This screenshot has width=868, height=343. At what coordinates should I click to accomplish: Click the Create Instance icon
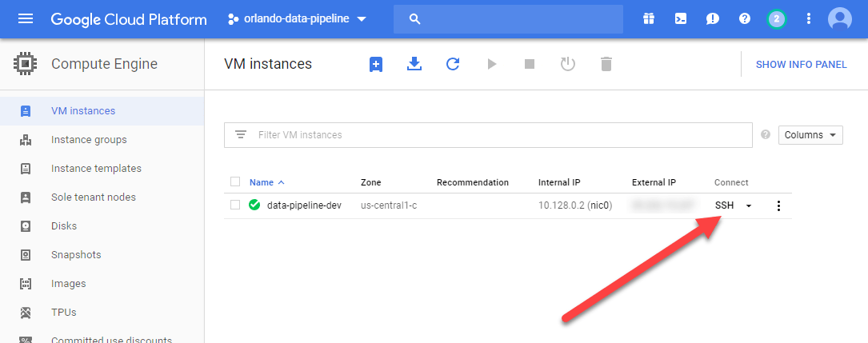pos(376,64)
